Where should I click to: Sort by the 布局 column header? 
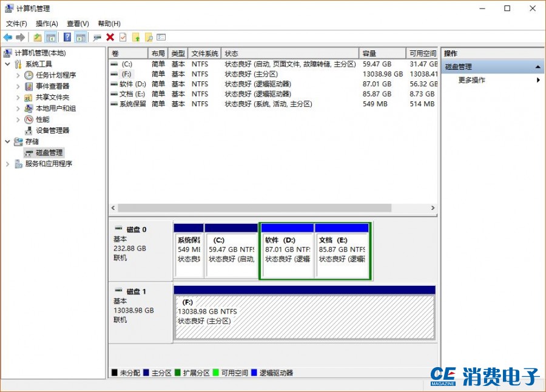(x=158, y=53)
